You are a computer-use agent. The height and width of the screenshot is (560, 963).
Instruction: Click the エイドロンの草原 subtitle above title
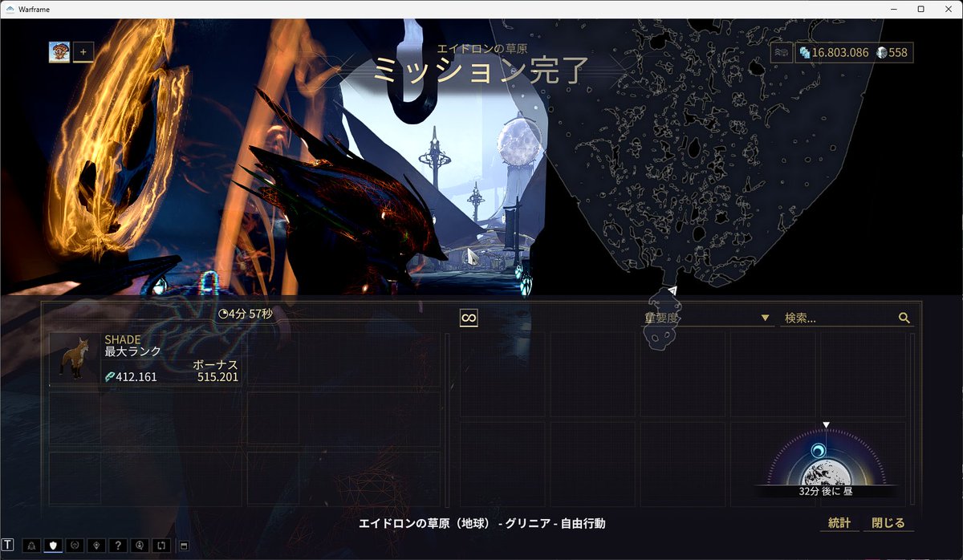click(481, 49)
